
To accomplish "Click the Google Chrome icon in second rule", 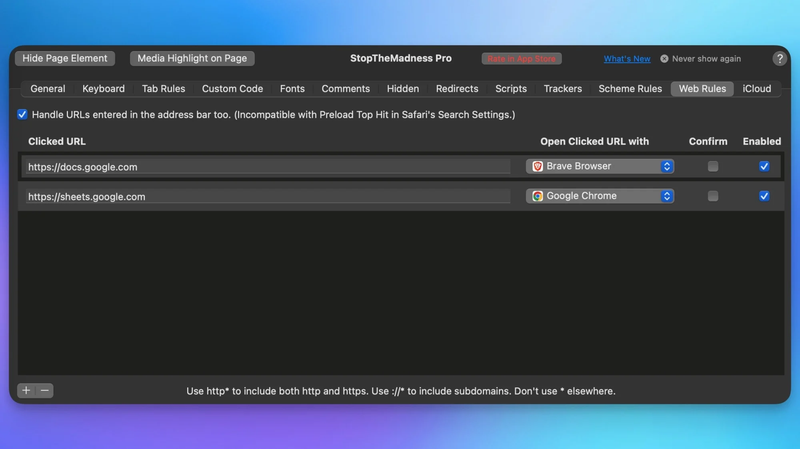I will (538, 197).
